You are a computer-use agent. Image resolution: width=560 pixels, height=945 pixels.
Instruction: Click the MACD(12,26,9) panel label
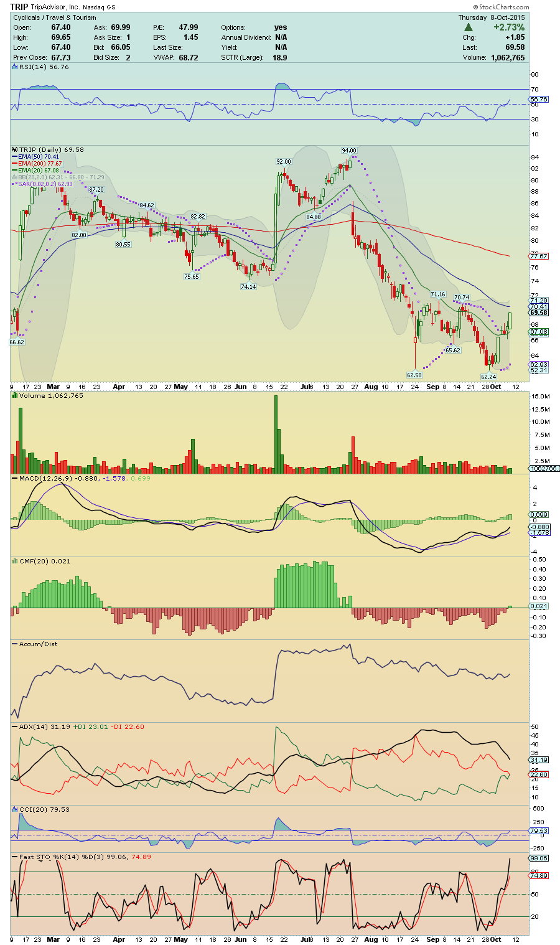(x=46, y=478)
